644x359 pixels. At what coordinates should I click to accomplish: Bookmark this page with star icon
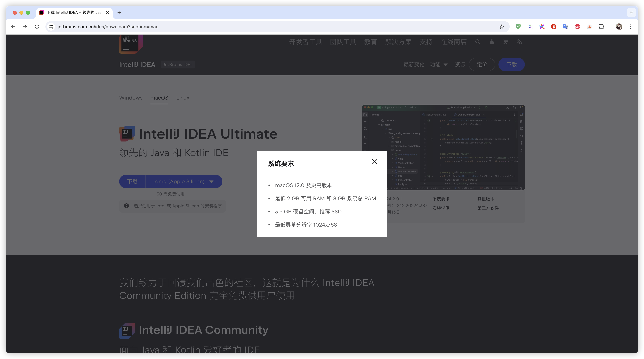501,27
